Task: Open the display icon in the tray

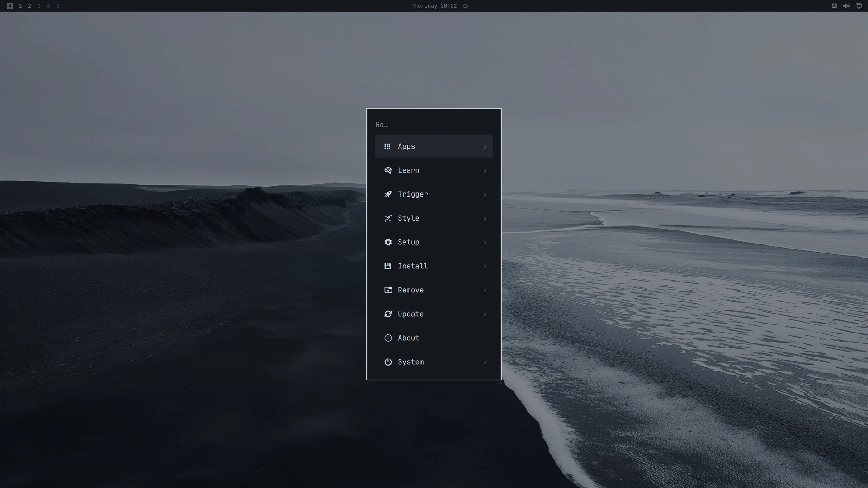Action: (x=859, y=6)
